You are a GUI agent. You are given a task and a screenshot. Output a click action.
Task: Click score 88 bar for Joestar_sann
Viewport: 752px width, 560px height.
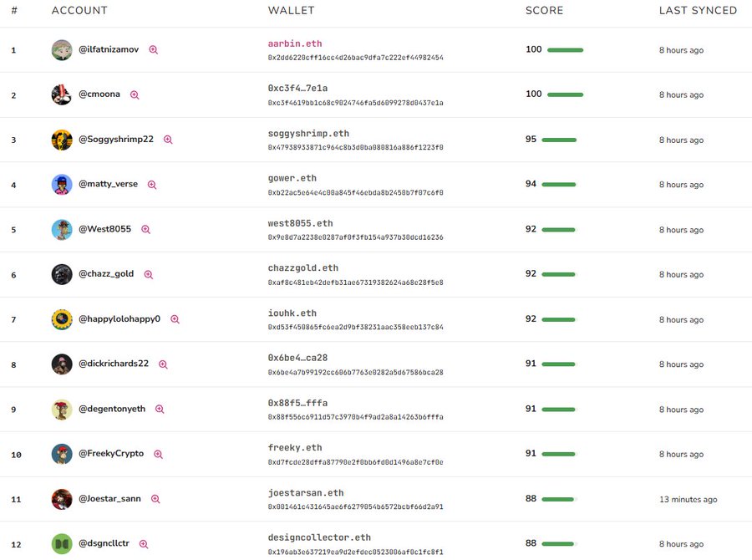coord(559,499)
